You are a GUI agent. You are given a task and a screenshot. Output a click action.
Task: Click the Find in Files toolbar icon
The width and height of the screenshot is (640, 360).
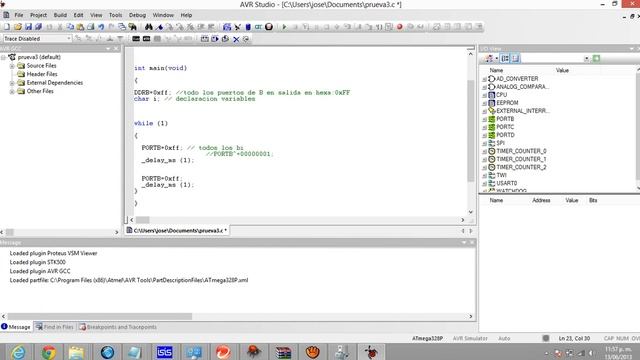[x=133, y=27]
